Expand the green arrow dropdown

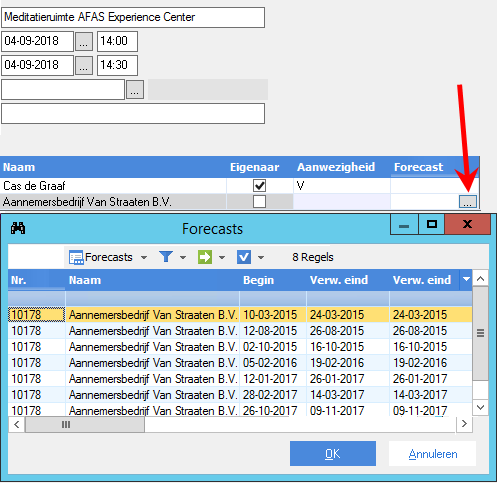click(x=222, y=257)
